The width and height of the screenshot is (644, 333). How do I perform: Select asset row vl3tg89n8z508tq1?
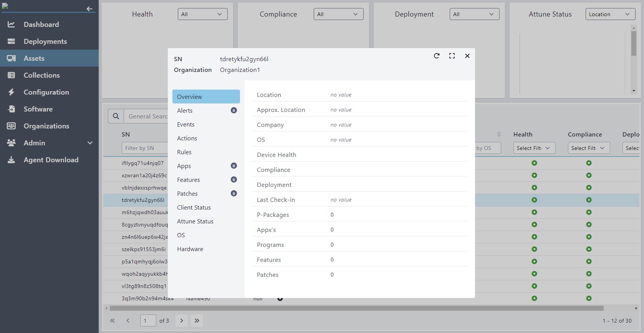click(144, 286)
